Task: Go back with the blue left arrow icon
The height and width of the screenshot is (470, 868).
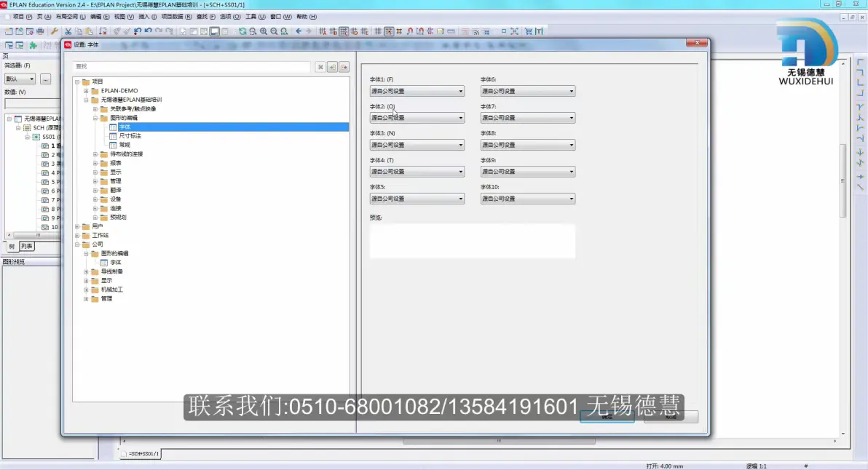Action: point(299,31)
